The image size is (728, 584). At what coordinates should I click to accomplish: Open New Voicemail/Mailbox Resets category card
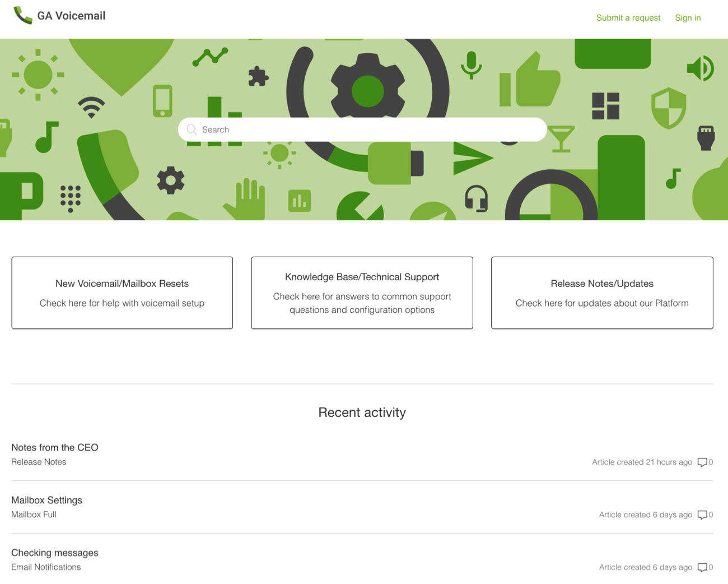point(122,293)
